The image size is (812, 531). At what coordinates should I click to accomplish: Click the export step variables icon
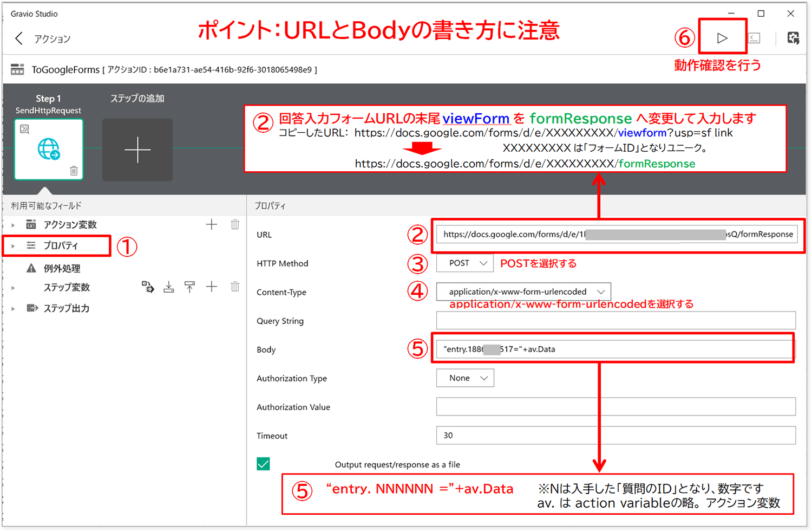[x=189, y=287]
